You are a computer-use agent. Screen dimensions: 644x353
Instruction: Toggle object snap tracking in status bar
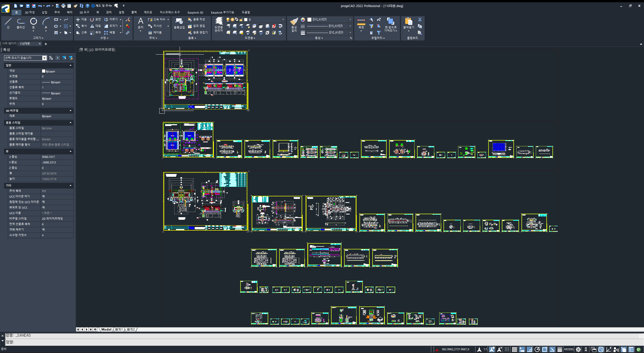[552, 349]
